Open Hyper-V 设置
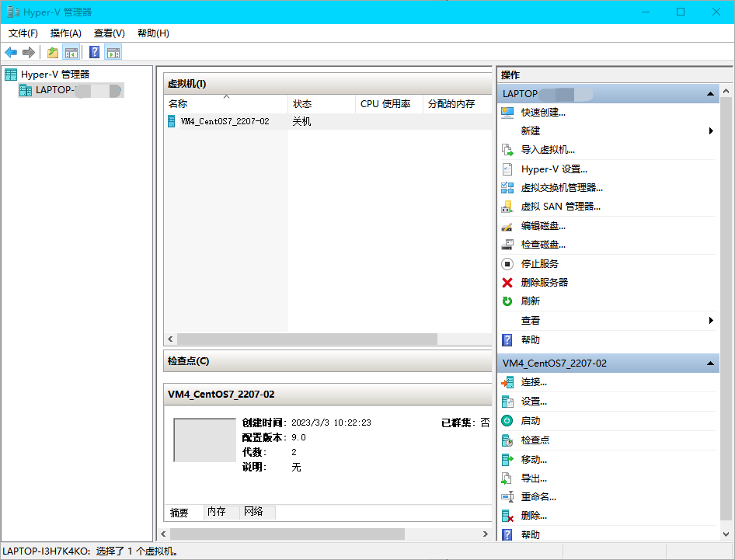 point(554,169)
